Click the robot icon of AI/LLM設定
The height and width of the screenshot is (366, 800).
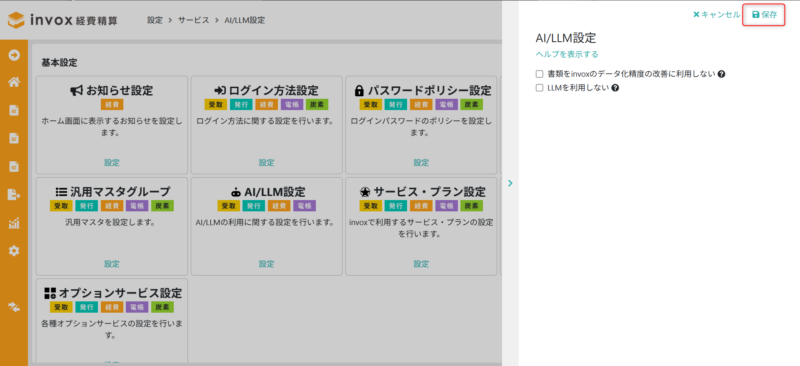(236, 192)
